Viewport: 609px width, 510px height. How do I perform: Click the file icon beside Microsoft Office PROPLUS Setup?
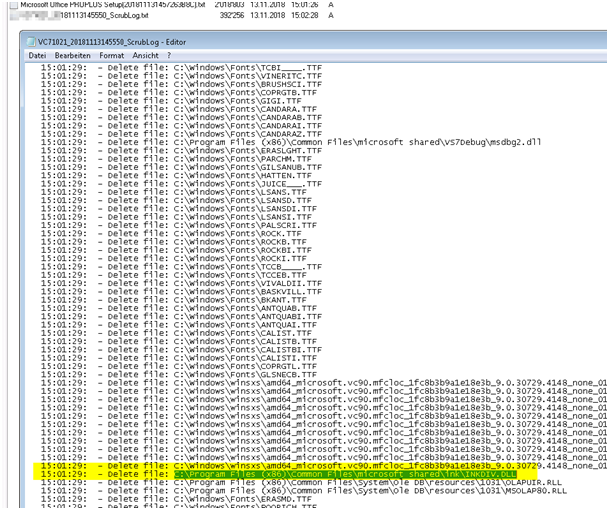(x=14, y=5)
